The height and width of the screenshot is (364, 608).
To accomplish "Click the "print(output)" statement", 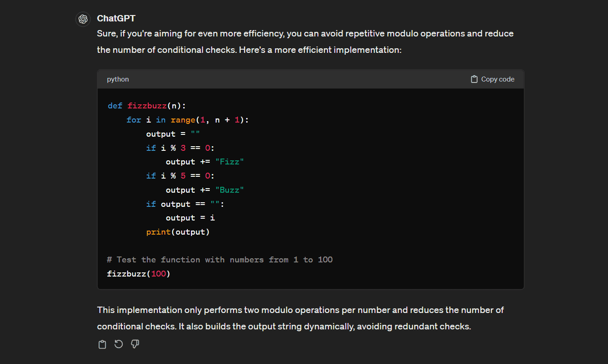I will tap(178, 232).
